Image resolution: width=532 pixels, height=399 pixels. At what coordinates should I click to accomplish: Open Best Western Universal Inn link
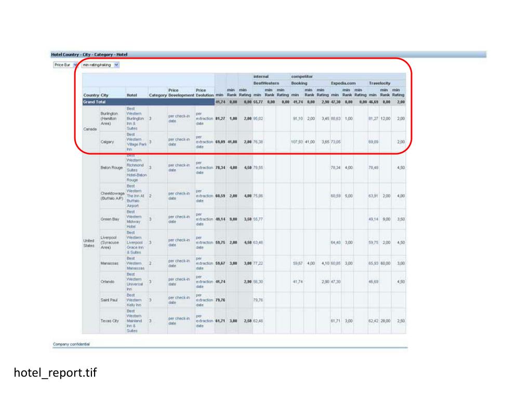135,282
